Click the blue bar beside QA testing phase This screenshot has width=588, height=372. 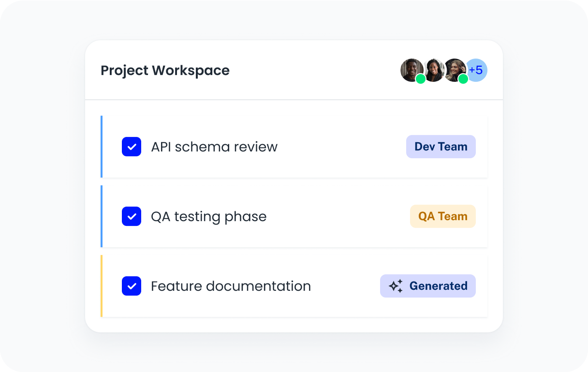[102, 216]
